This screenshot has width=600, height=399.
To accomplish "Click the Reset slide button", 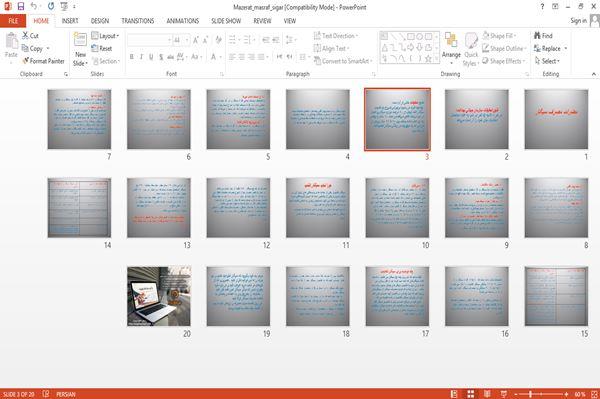I will click(102, 48).
